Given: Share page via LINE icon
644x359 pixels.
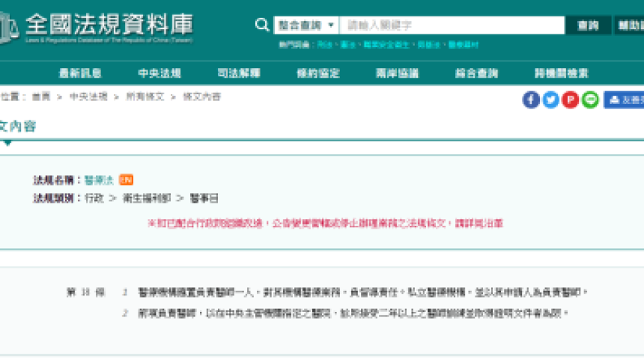Looking at the screenshot, I should point(590,99).
